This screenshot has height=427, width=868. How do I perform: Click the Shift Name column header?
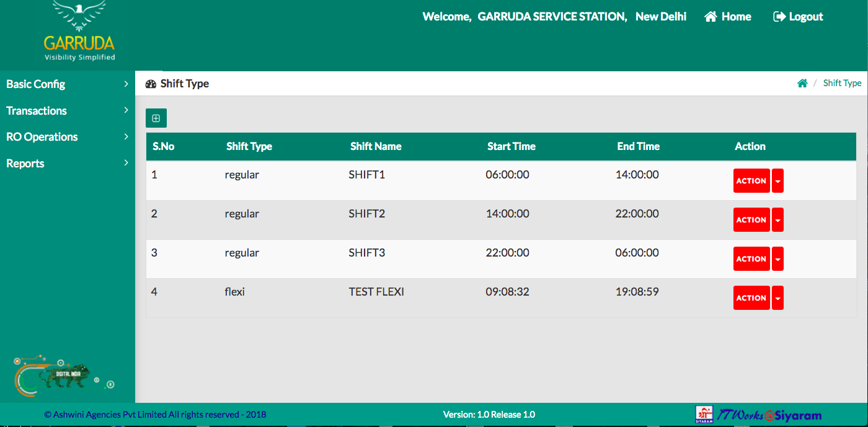point(376,147)
